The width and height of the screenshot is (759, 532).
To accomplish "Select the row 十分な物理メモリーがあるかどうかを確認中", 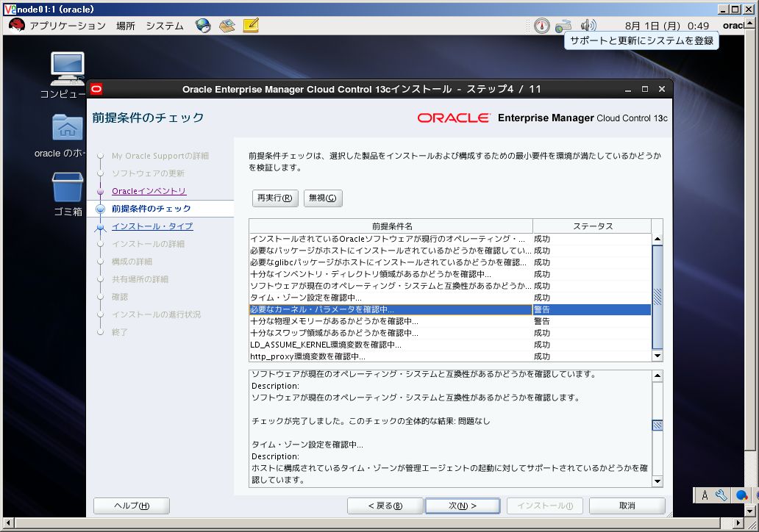I will tap(450, 321).
